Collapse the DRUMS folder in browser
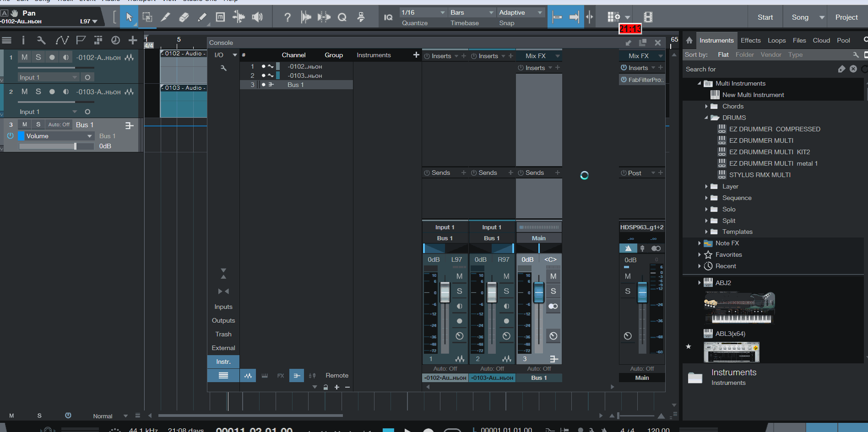Viewport: 868px width, 432px height. pyautogui.click(x=706, y=118)
